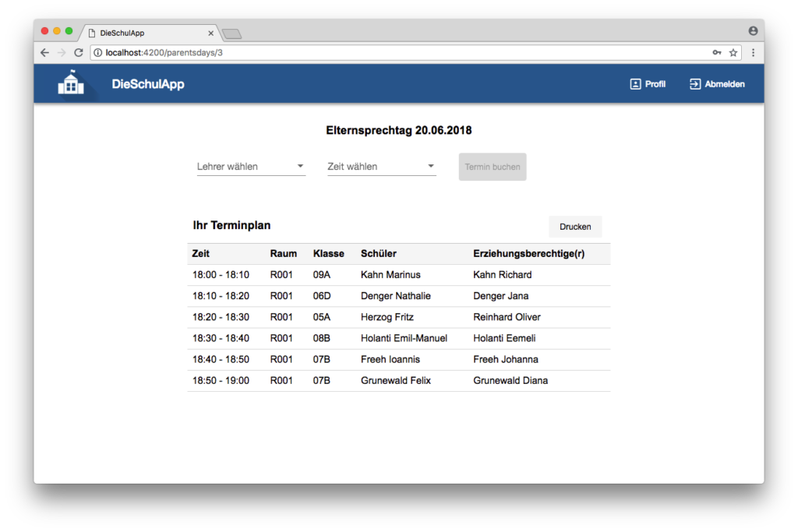The image size is (798, 532).
Task: Click the Drucken button
Action: click(x=575, y=227)
